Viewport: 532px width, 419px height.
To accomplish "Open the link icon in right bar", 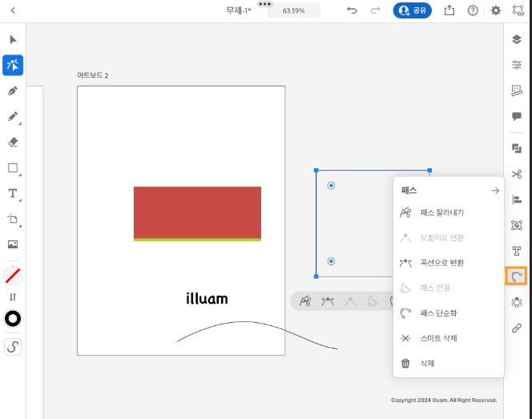I will (x=517, y=328).
